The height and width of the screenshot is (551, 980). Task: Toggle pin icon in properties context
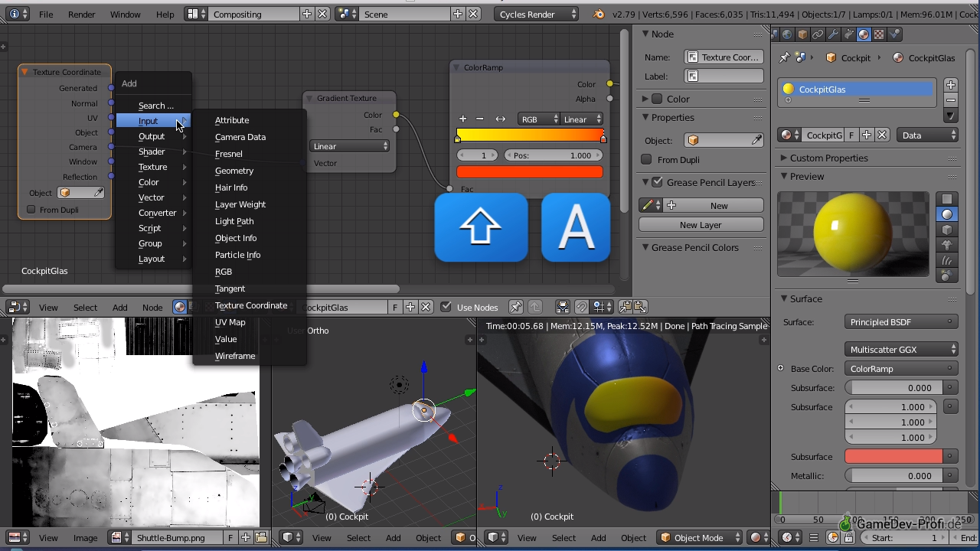tap(784, 58)
